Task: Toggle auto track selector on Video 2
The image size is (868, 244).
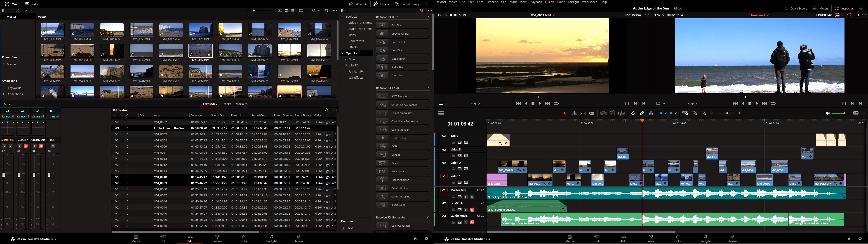Action: tap(459, 169)
